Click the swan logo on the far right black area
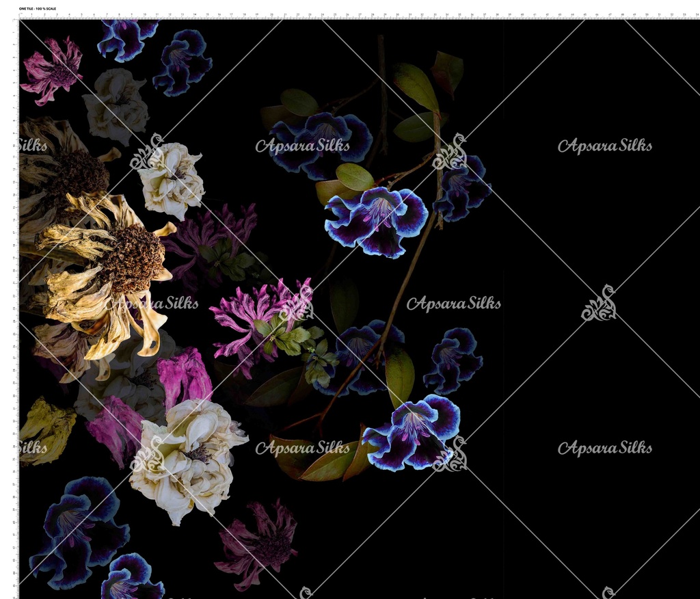The width and height of the screenshot is (700, 599). point(599,303)
